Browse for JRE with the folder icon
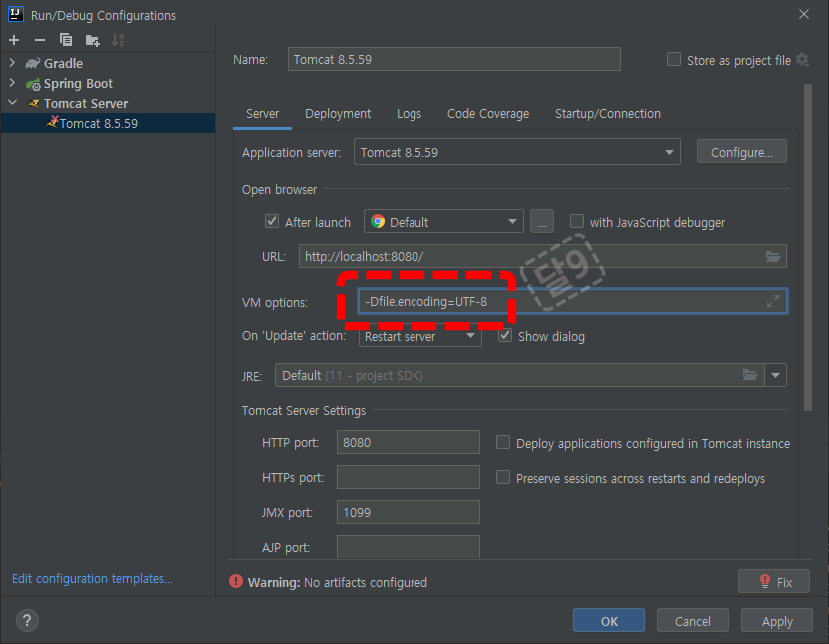Screen dimensions: 829x644 coord(750,375)
